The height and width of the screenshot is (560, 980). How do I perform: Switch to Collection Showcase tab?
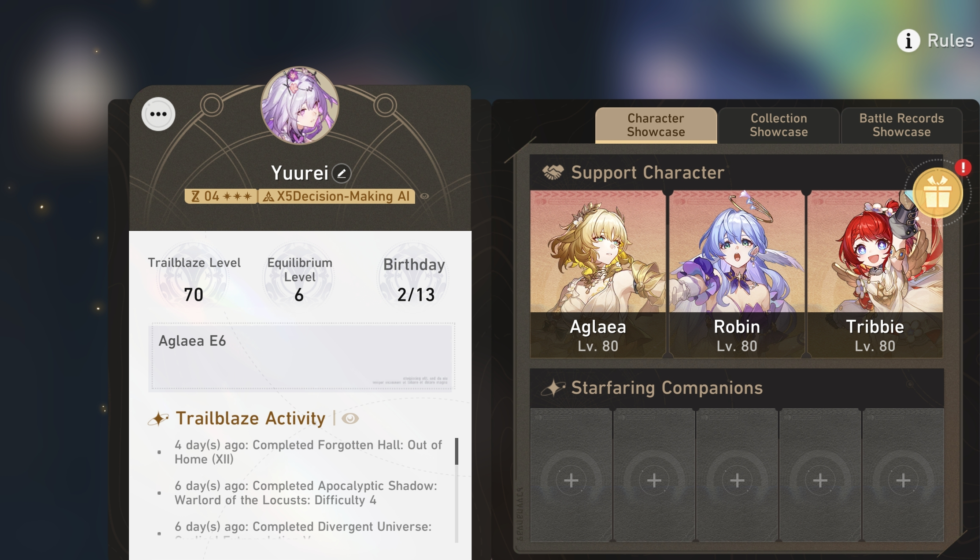pos(779,125)
